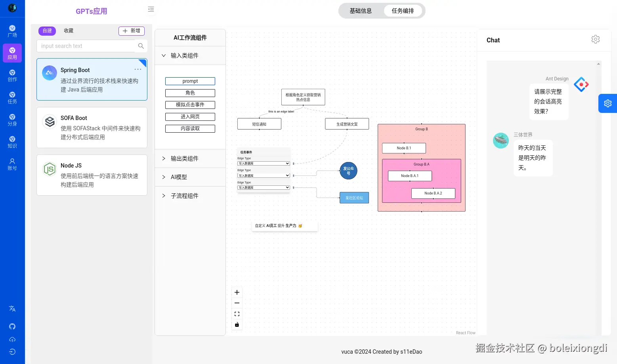
Task: Select the prompt component
Action: click(190, 81)
